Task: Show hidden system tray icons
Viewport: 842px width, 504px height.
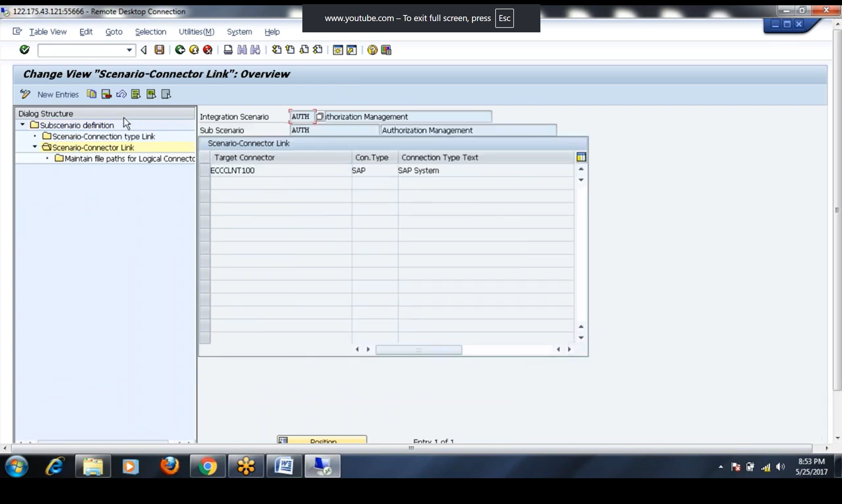Action: [721, 467]
